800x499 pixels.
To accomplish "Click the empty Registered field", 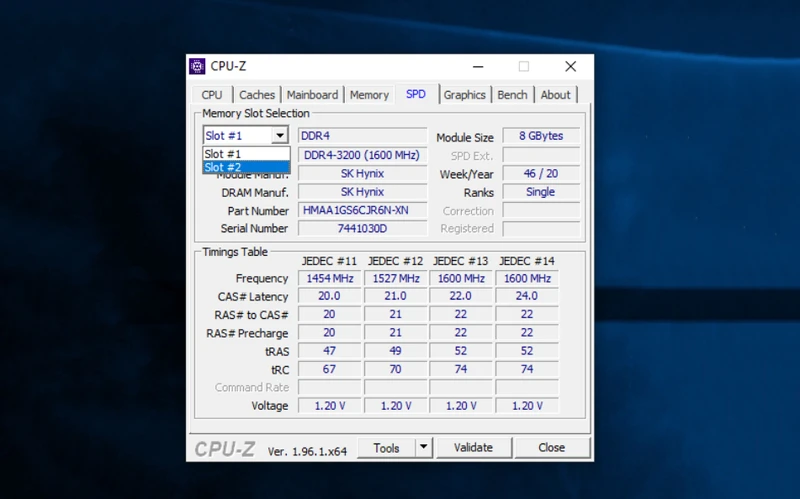I will click(541, 228).
